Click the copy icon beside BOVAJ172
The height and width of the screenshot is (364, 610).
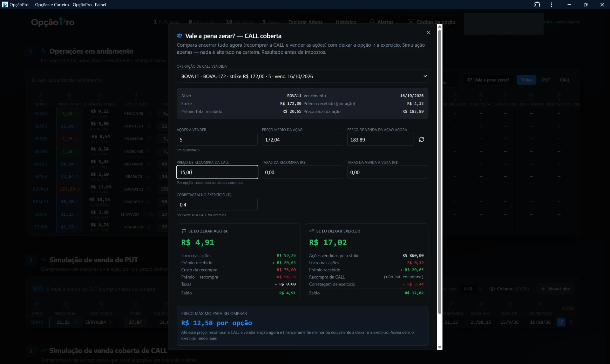pyautogui.click(x=149, y=189)
